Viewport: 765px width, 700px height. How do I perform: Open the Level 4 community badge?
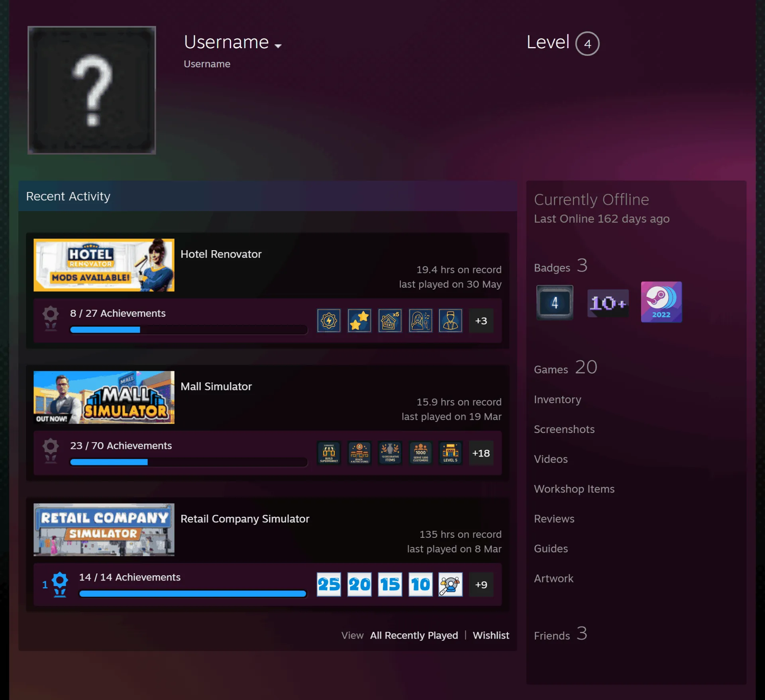point(555,302)
